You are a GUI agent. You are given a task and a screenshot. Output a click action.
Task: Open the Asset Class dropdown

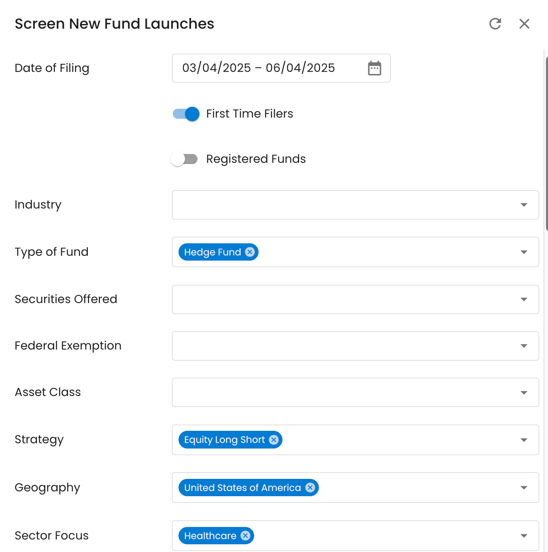(355, 392)
